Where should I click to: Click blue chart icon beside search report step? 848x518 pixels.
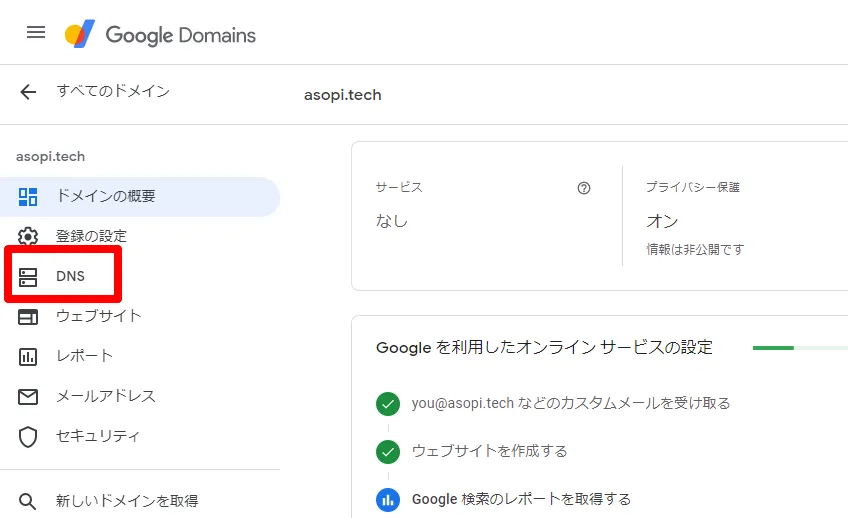pyautogui.click(x=388, y=500)
